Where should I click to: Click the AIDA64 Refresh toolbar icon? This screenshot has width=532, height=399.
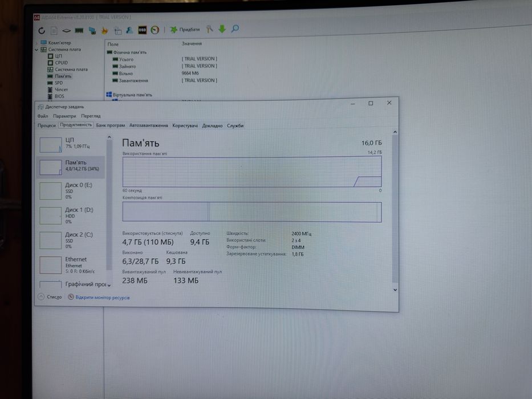coord(42,31)
